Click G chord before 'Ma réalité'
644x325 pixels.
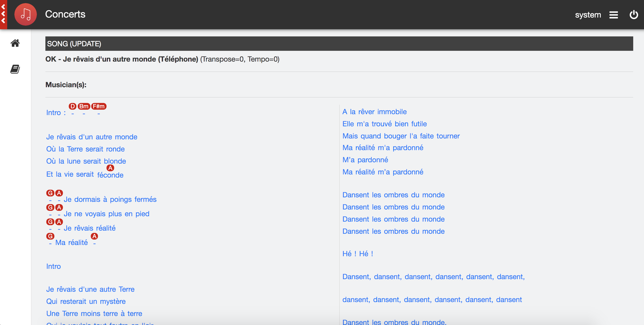(x=50, y=236)
